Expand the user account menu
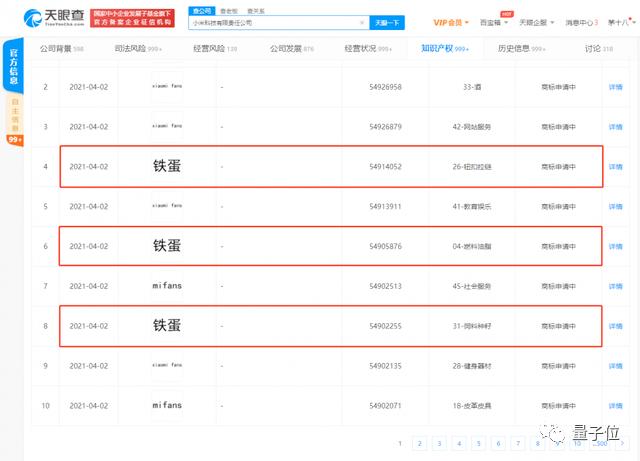This screenshot has width=640, height=461. point(622,22)
